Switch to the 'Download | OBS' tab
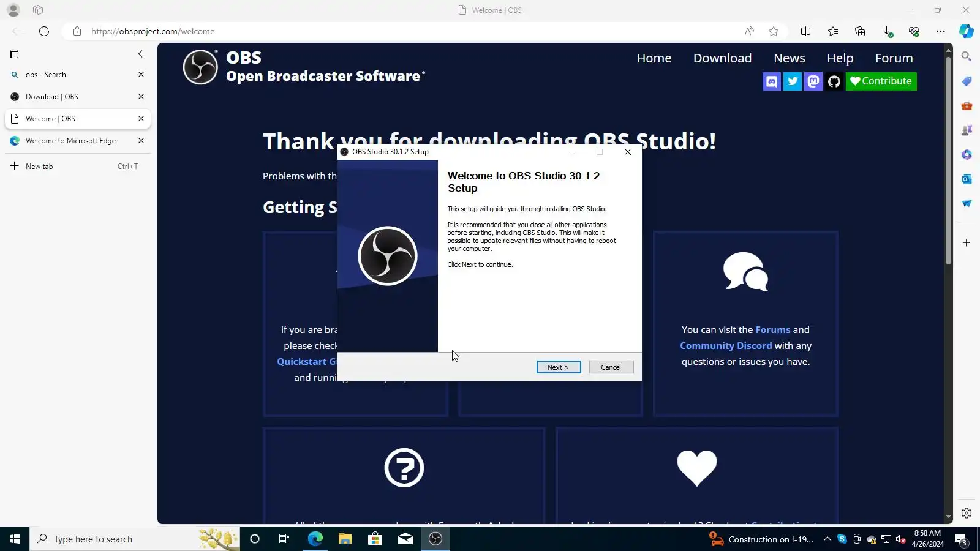980x551 pixels. point(78,97)
